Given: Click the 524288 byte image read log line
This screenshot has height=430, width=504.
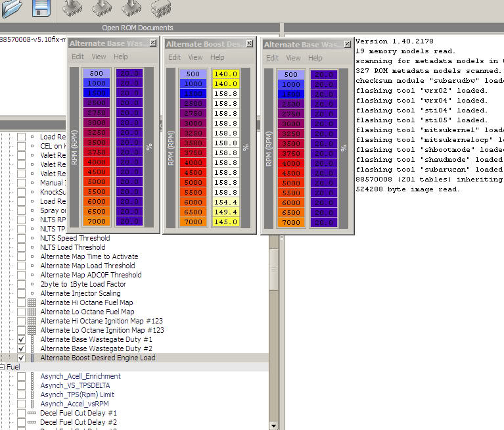Looking at the screenshot, I should pyautogui.click(x=408, y=189).
